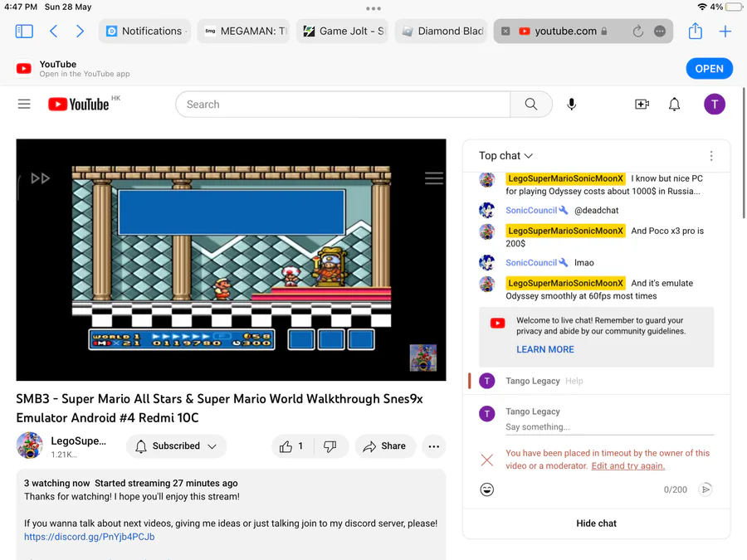This screenshot has height=560, width=747.
Task: Open the emulator menu lines in video
Action: pyautogui.click(x=434, y=178)
